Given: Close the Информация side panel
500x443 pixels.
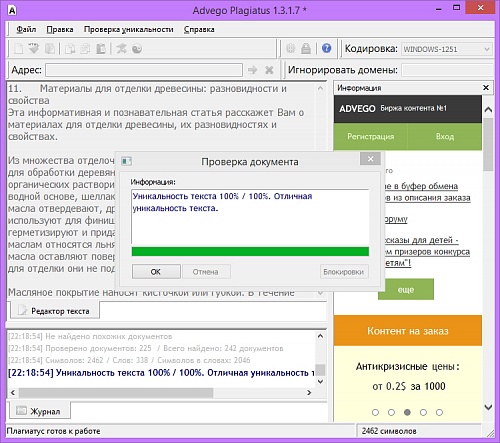Looking at the screenshot, I should 486,88.
